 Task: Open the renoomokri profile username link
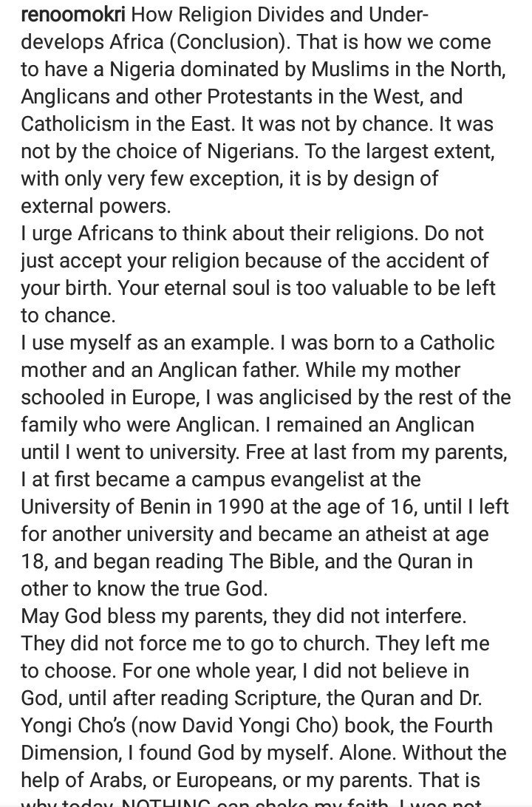pyautogui.click(x=73, y=15)
